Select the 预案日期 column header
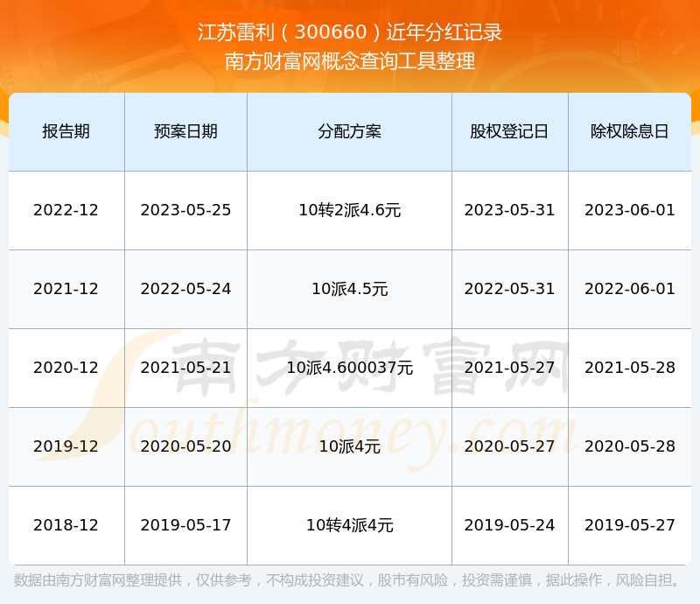 pyautogui.click(x=185, y=131)
